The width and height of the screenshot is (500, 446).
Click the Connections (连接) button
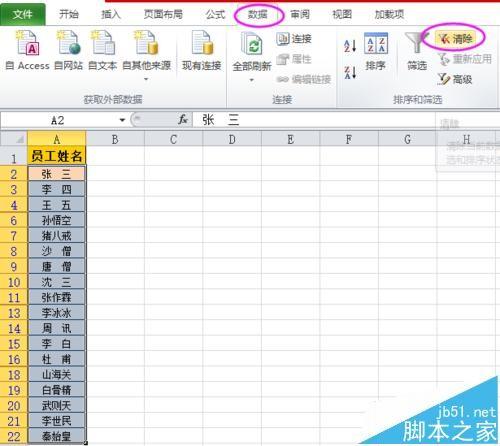click(x=294, y=39)
